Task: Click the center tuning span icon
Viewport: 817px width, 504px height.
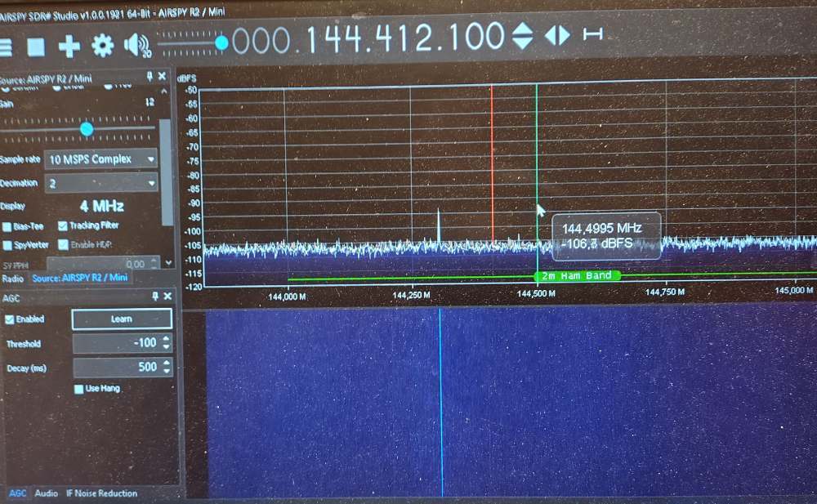Action: 592,34
